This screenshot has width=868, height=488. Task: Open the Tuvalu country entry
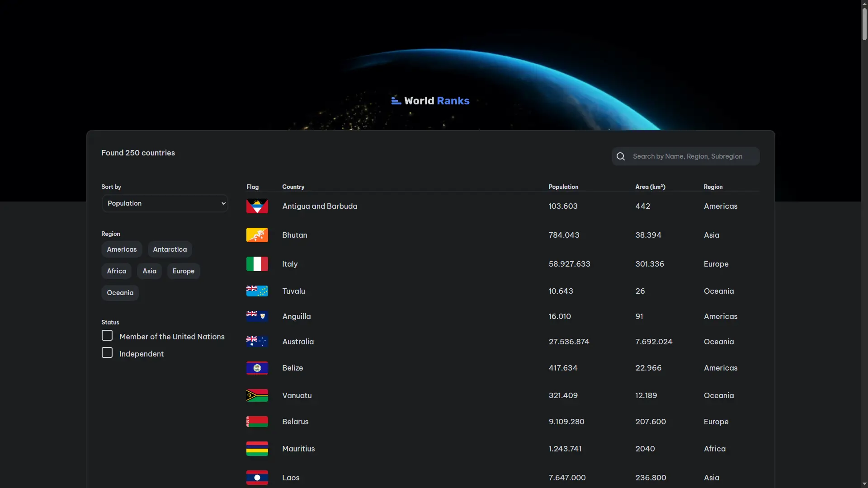293,291
